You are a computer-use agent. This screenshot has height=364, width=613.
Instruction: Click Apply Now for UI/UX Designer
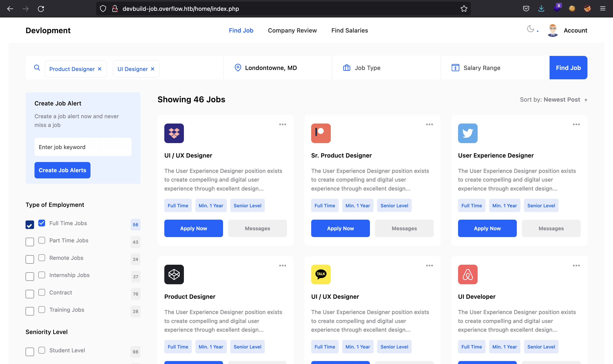(x=193, y=228)
